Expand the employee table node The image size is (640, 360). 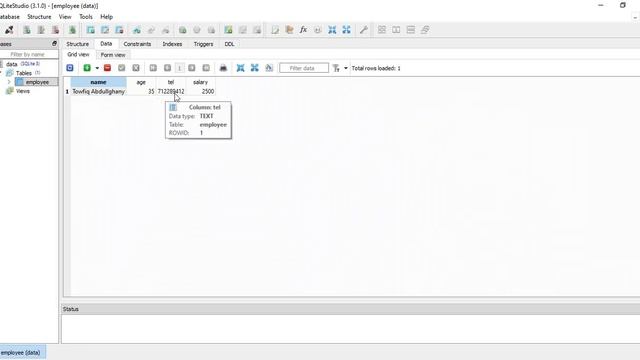click(x=9, y=82)
